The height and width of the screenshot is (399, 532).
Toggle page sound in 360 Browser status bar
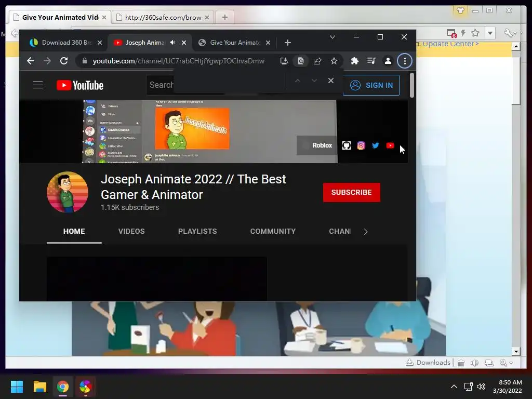click(x=475, y=363)
